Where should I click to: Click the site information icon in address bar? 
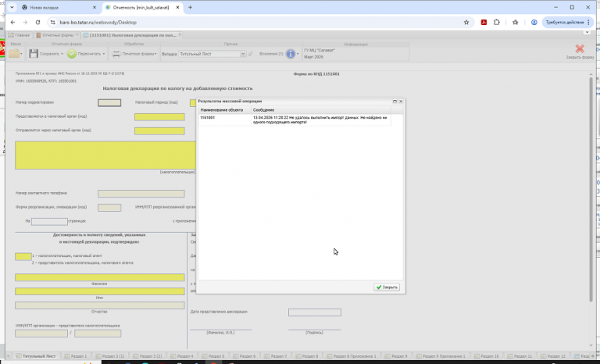[53, 22]
